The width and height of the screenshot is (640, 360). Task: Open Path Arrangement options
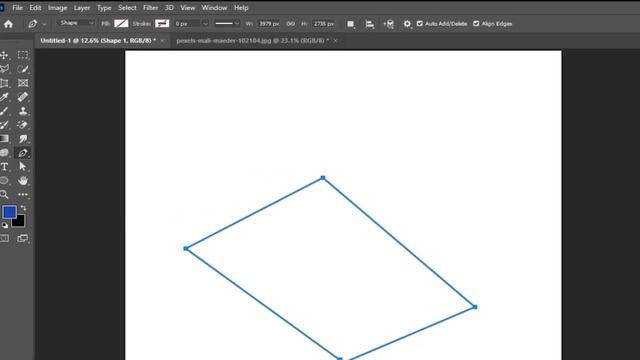point(389,24)
